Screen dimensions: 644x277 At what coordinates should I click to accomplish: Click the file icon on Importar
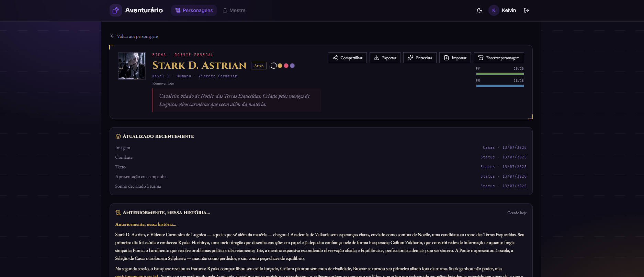(447, 58)
